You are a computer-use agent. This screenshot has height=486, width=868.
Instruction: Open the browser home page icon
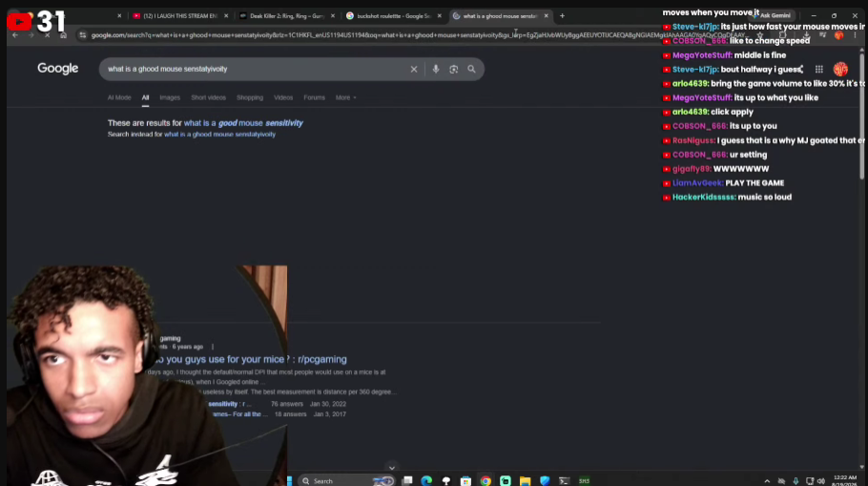[x=63, y=35]
